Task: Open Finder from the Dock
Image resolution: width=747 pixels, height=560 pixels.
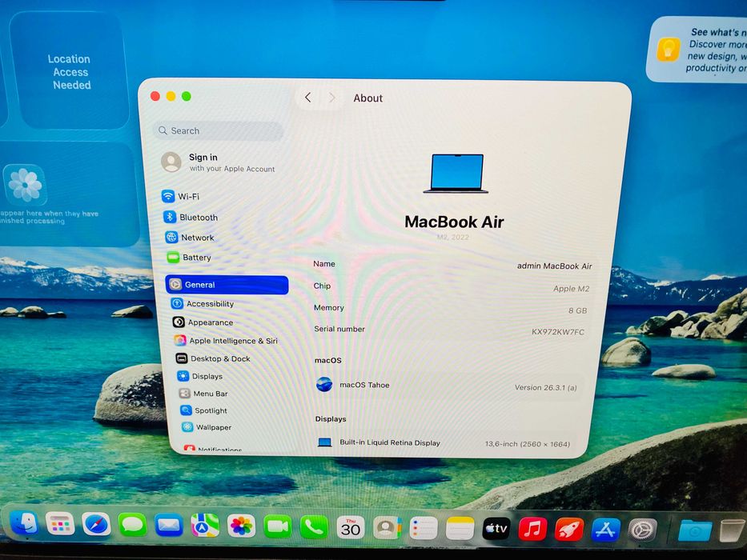Action: [23, 525]
